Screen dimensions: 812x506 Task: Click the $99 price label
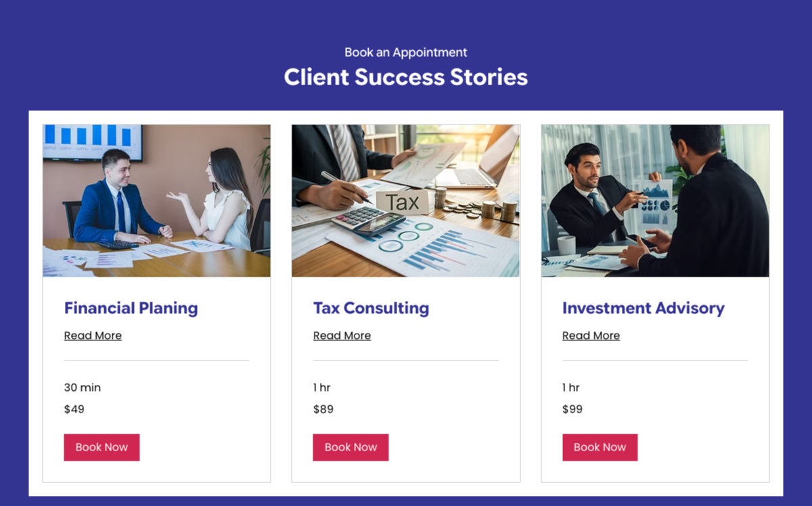[x=572, y=409]
